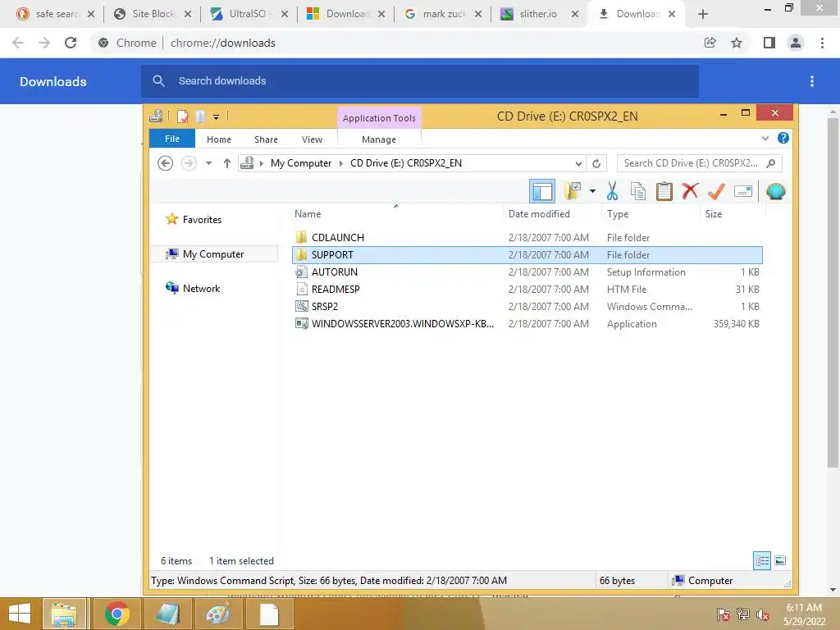
Task: Open recent locations dropdown arrow
Action: coord(209,163)
